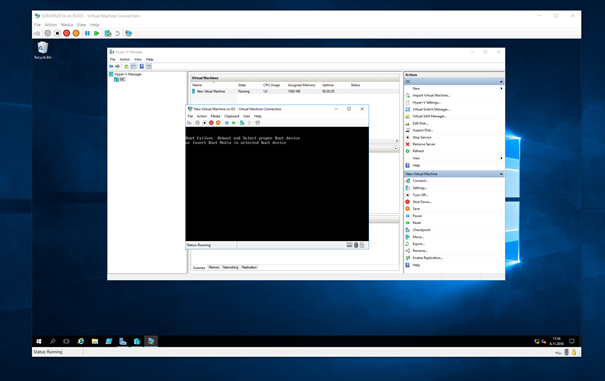Viewport: 605px width, 381px height.
Task: Open View menu in Hyper-V Manager
Action: (138, 59)
